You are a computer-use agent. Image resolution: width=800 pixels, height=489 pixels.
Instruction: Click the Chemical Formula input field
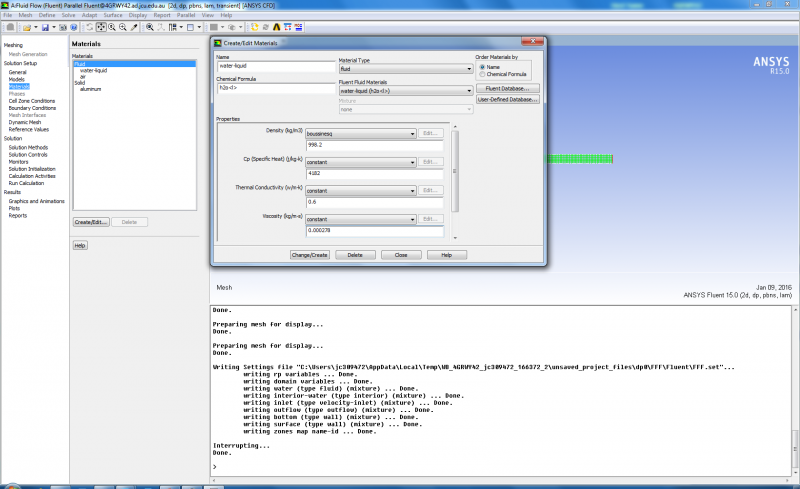point(276,88)
